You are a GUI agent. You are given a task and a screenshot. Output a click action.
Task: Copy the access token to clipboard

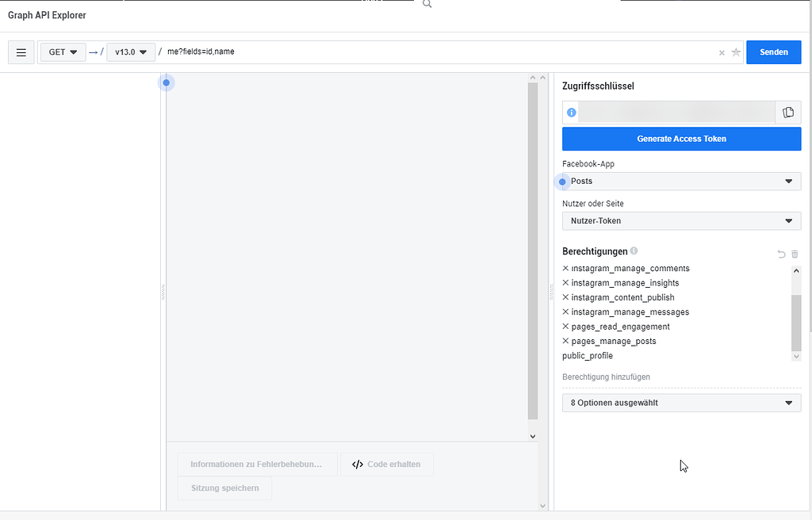787,112
